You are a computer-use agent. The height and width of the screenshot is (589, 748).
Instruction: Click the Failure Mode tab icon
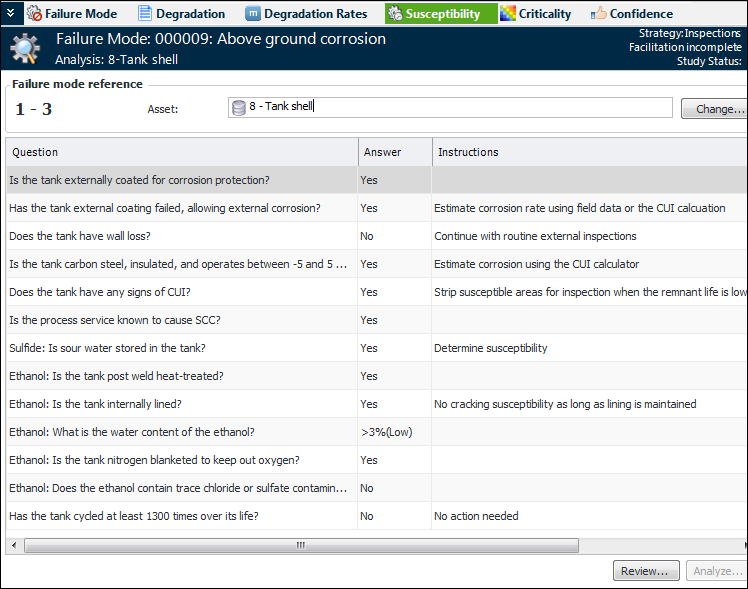coord(34,14)
